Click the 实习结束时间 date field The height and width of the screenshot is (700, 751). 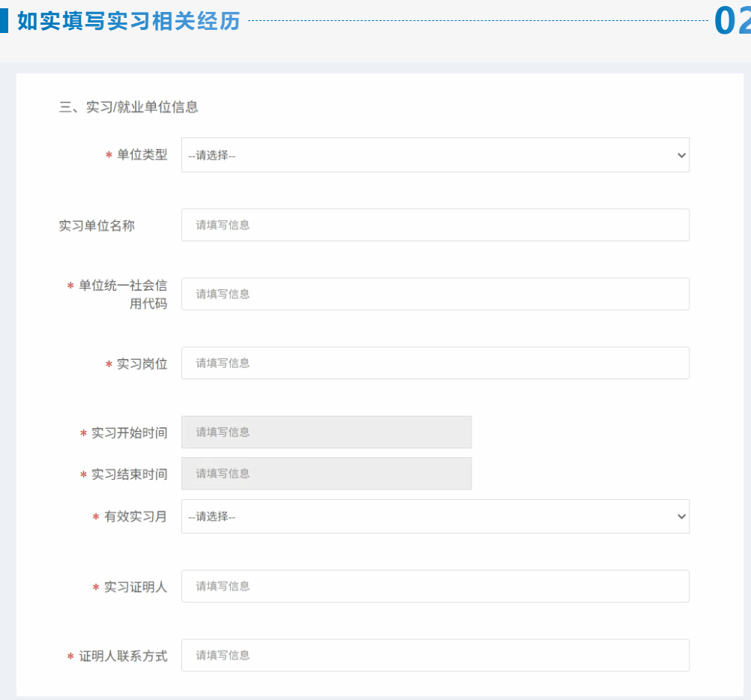pyautogui.click(x=326, y=474)
